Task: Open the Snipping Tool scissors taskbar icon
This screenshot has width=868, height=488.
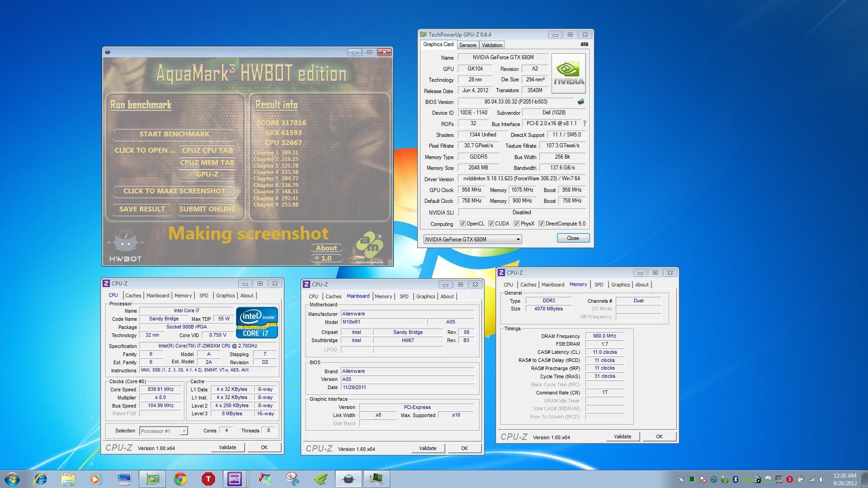Action: (292, 479)
